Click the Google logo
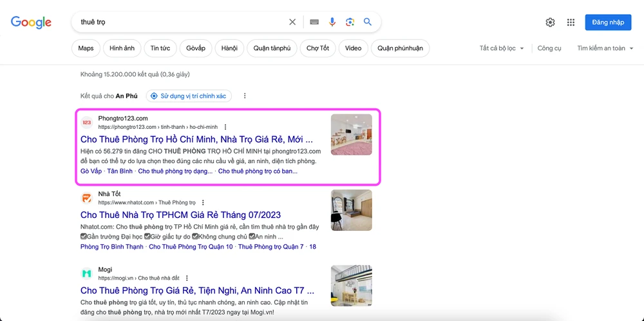Viewport: 644px width, 321px height. point(31,22)
